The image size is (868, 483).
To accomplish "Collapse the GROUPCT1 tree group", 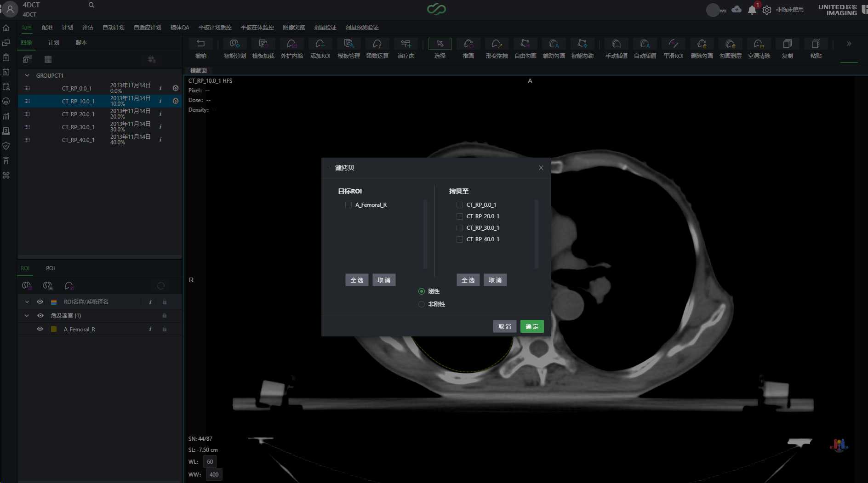I will pos(27,75).
